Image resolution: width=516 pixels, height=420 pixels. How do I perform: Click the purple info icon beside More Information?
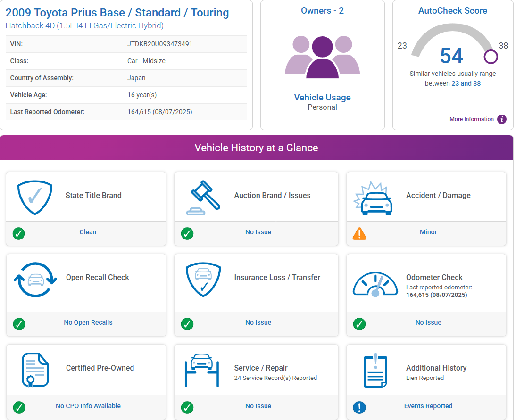[x=502, y=119]
